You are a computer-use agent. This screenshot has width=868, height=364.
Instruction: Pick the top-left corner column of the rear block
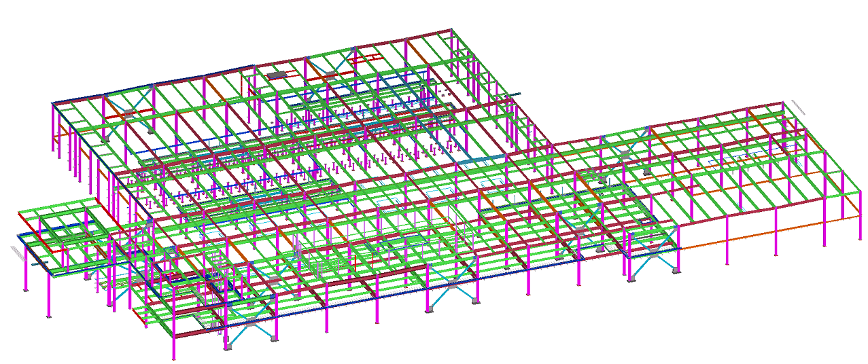point(53,126)
